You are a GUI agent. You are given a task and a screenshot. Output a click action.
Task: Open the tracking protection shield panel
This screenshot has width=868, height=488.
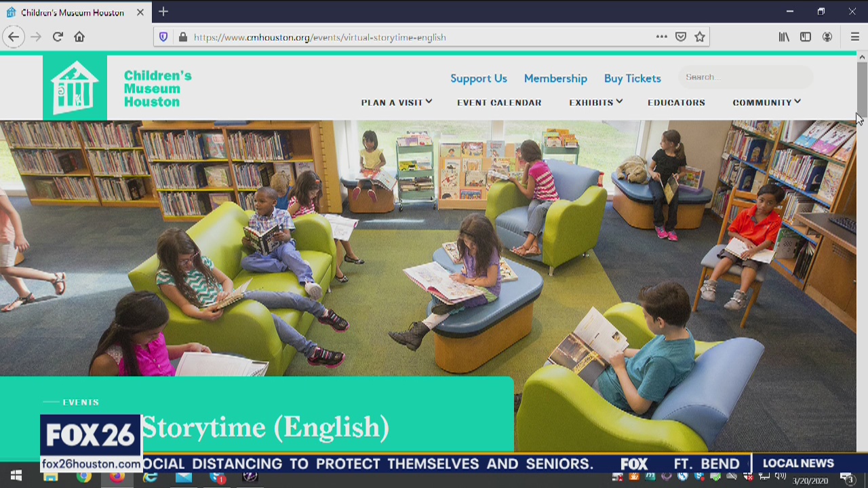pos(163,37)
